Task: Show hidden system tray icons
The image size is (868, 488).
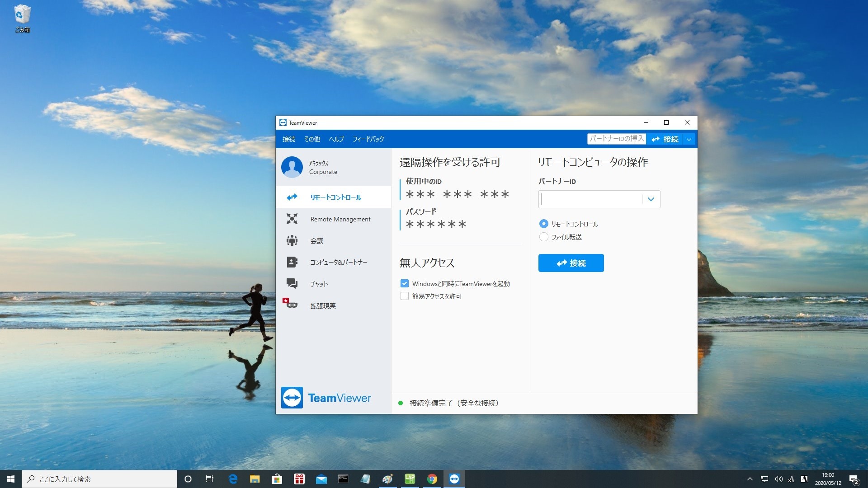Action: click(750, 479)
